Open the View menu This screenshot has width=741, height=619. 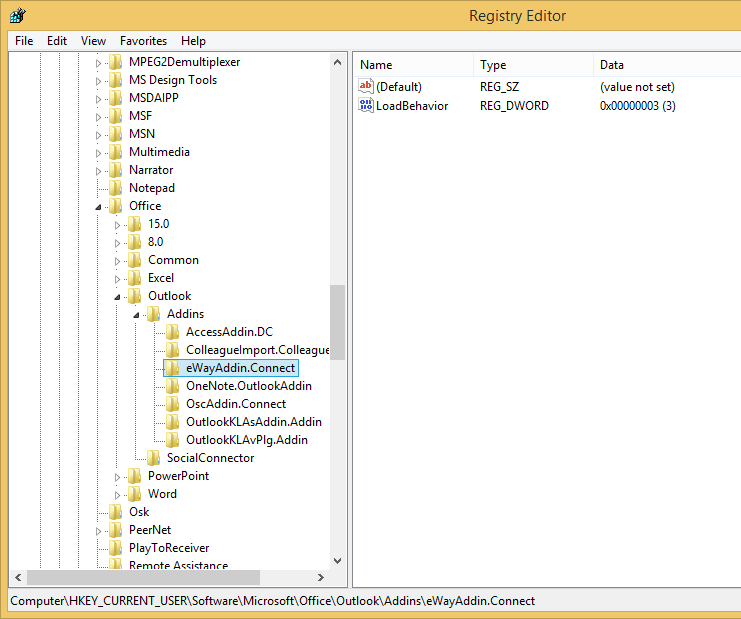[x=93, y=41]
